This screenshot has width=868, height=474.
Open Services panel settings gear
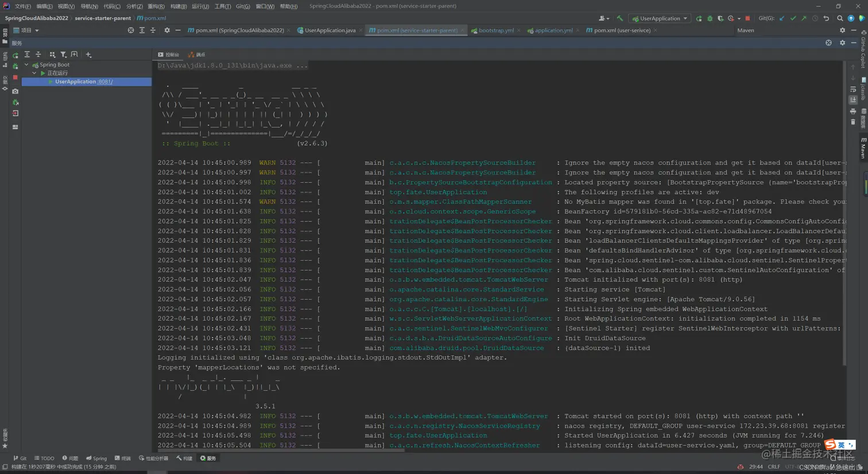pyautogui.click(x=842, y=43)
